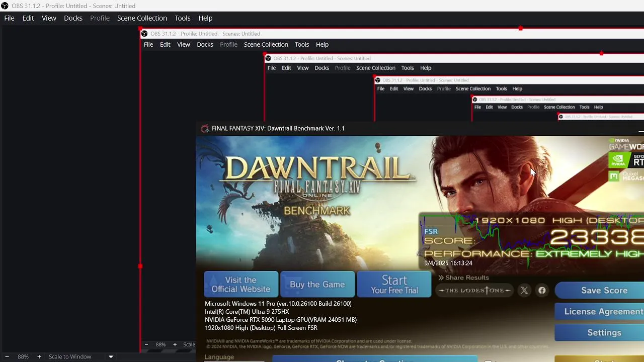The width and height of the screenshot is (644, 362).
Task: Click zoom in plus in main OBS preview bar
Action: 39,356
